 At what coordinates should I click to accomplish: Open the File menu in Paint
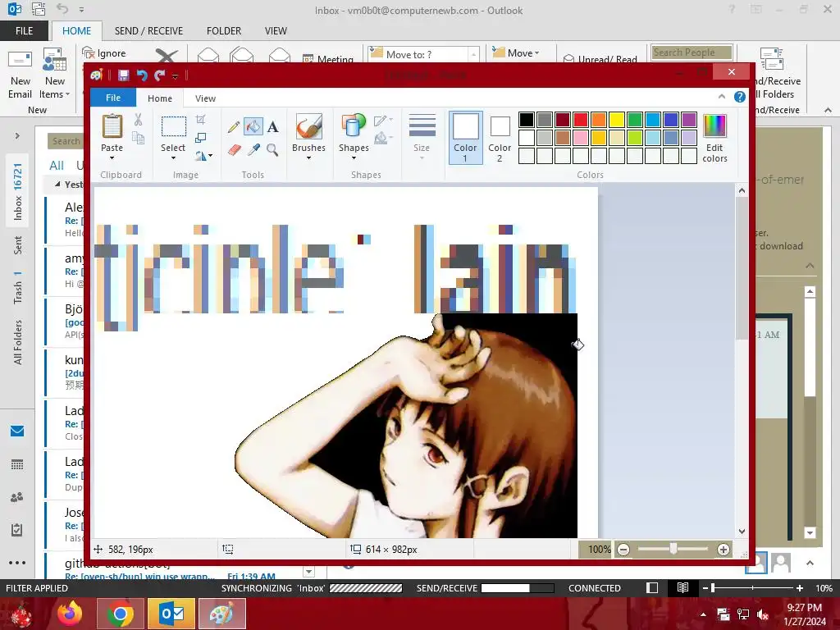click(113, 98)
